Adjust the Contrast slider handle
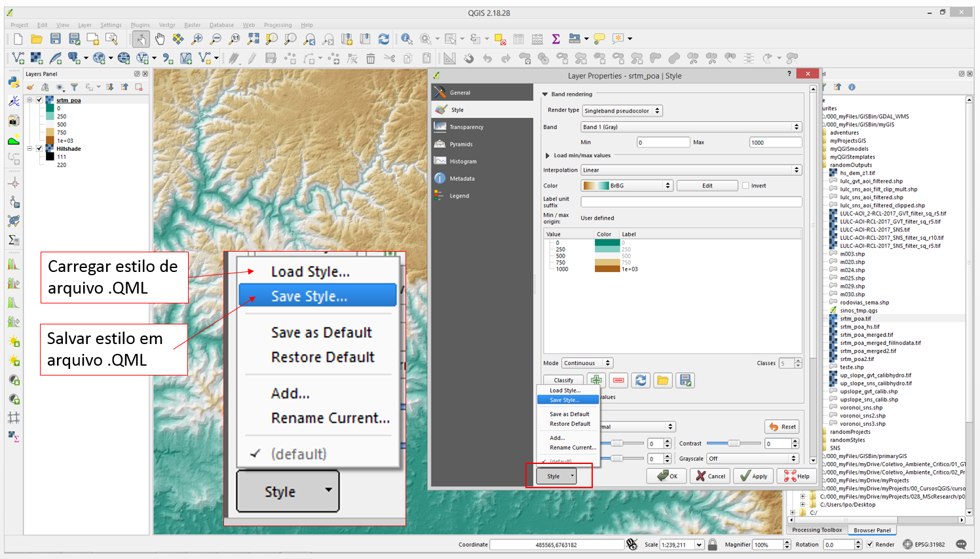 [734, 444]
